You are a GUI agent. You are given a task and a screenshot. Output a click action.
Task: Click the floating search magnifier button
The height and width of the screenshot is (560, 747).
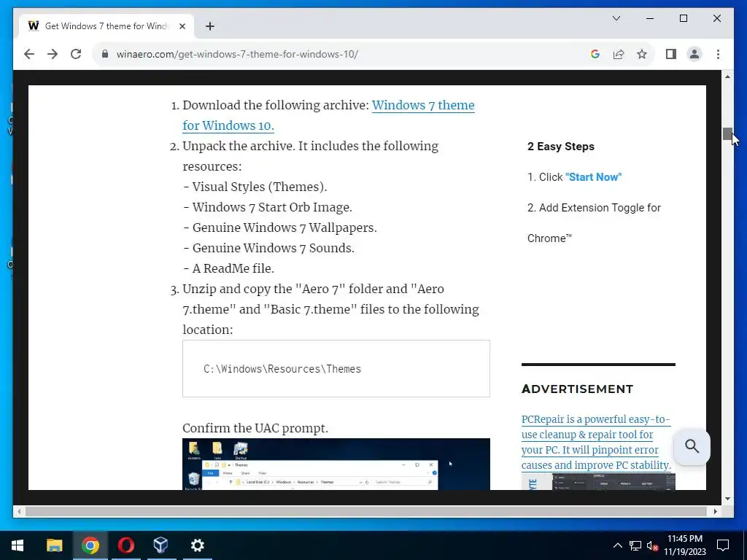692,446
